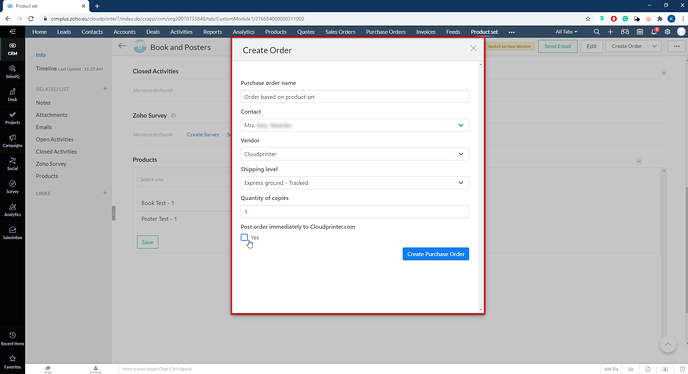Image resolution: width=688 pixels, height=374 pixels.
Task: Open Favorites in the left sidebar
Action: 12,362
